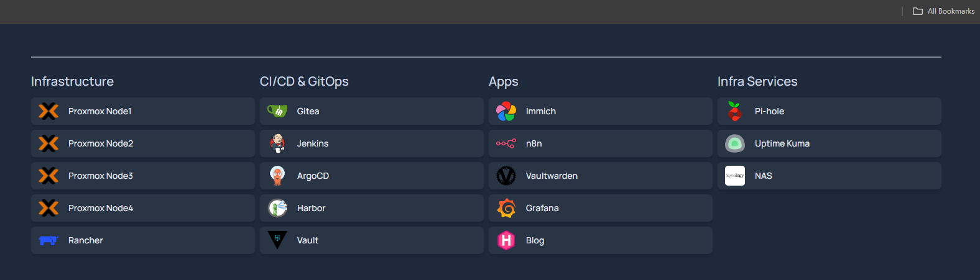Open the Blog entry
980x280 pixels.
(x=601, y=240)
